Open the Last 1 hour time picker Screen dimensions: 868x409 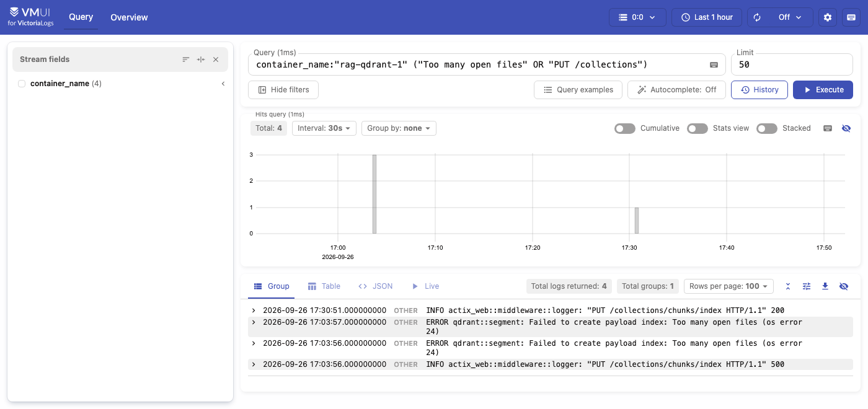click(707, 17)
